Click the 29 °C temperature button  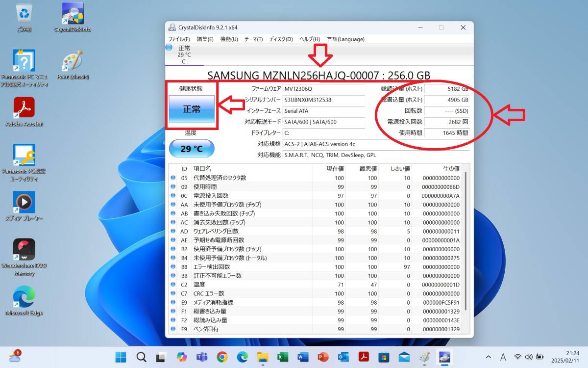pos(192,149)
